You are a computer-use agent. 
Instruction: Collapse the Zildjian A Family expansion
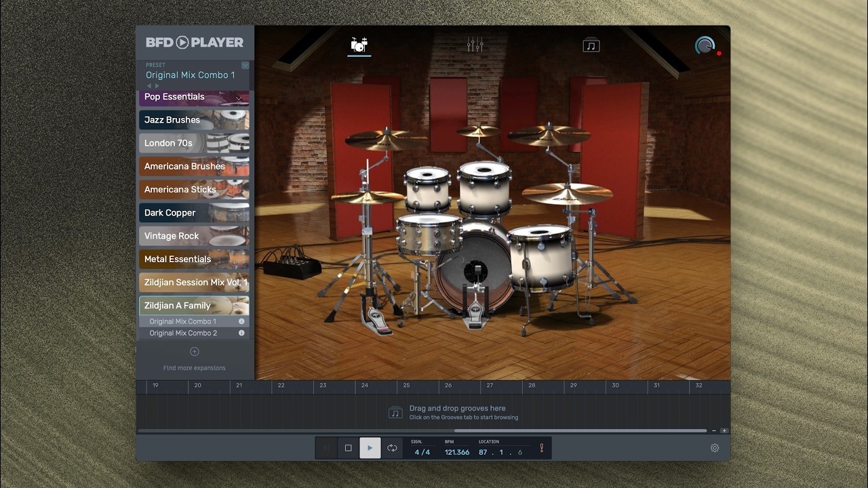pyautogui.click(x=194, y=306)
